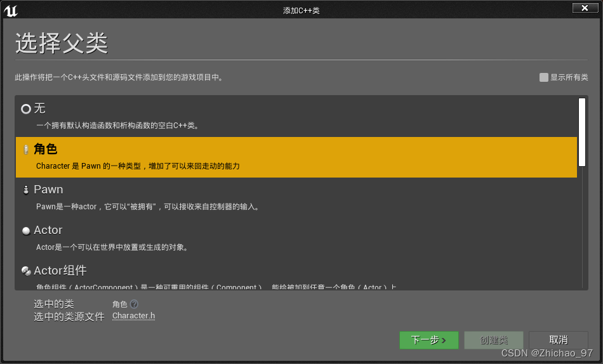603x364 pixels.
Task: Choose Pawn as the parent class
Action: point(296,198)
